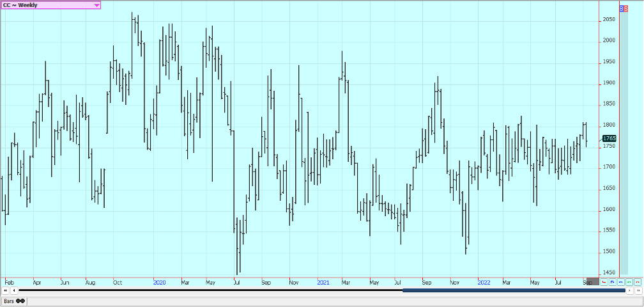This screenshot has height=307, width=644.
Task: Click the dark blue scrollbar thumb
Action: [514, 290]
